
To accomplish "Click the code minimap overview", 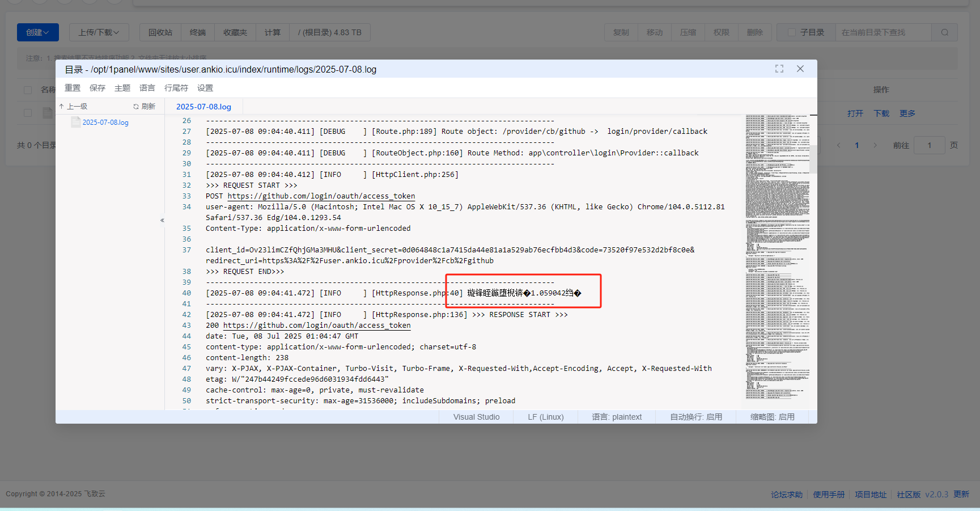I will [777, 257].
